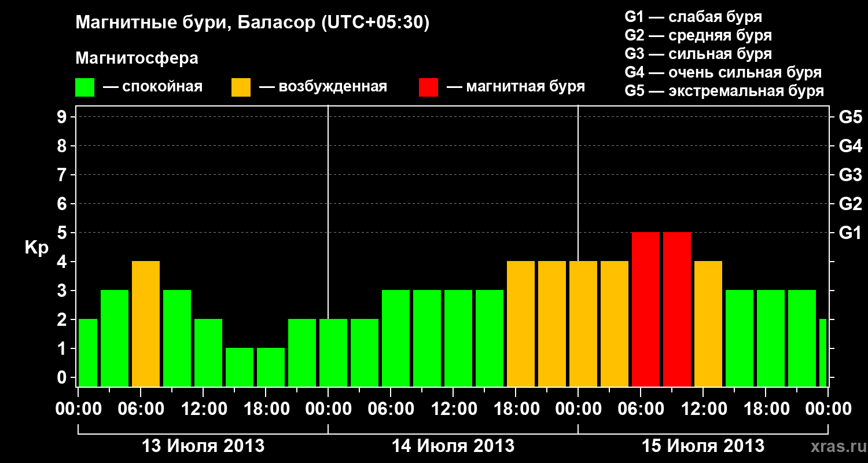Click the '18:00' time label under 15 July

pos(766,409)
